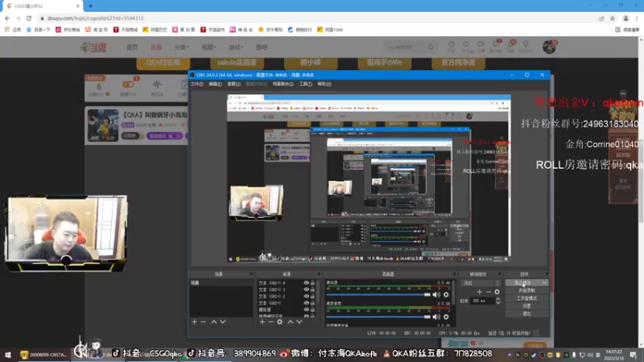Viewport: 644px width, 362px height.
Task: Toggle lock on 文本 (GDI+) 4 source
Action: click(312, 283)
